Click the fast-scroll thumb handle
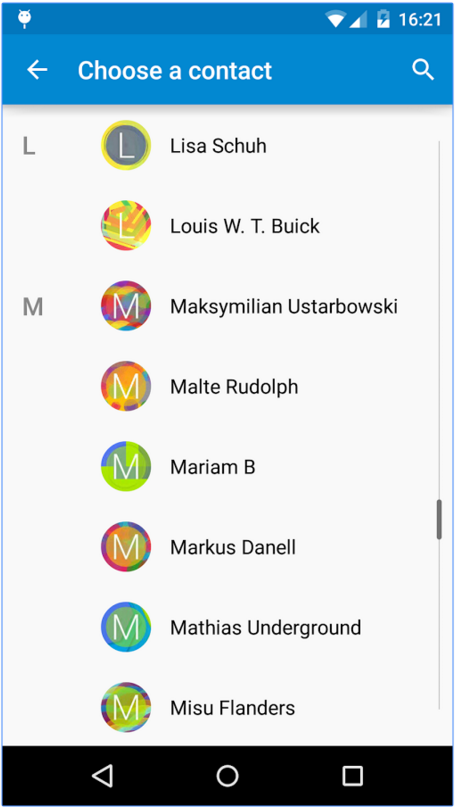This screenshot has height=807, width=455. (439, 519)
